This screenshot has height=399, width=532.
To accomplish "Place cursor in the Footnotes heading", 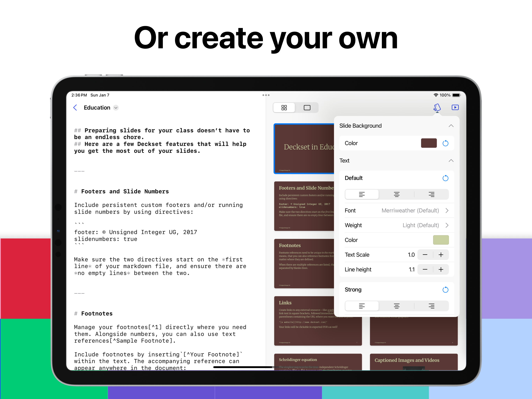I will 97,313.
